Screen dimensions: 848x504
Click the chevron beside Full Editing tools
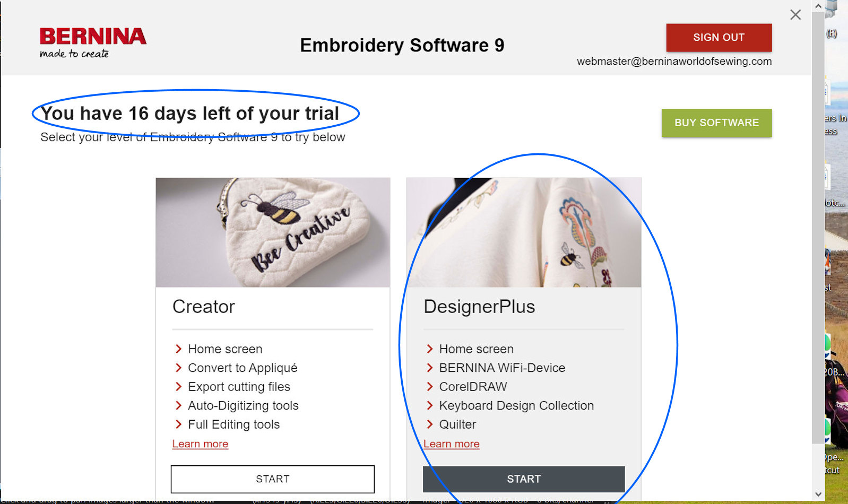(178, 424)
